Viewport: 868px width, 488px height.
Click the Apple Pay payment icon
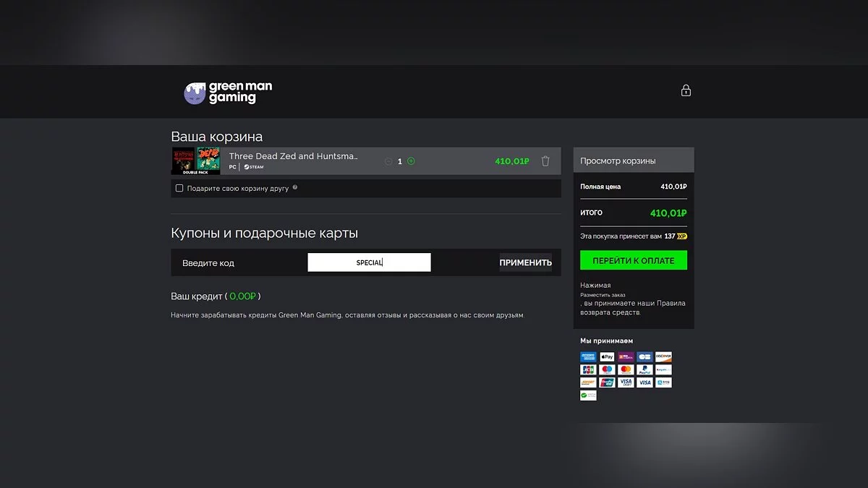pyautogui.click(x=607, y=357)
